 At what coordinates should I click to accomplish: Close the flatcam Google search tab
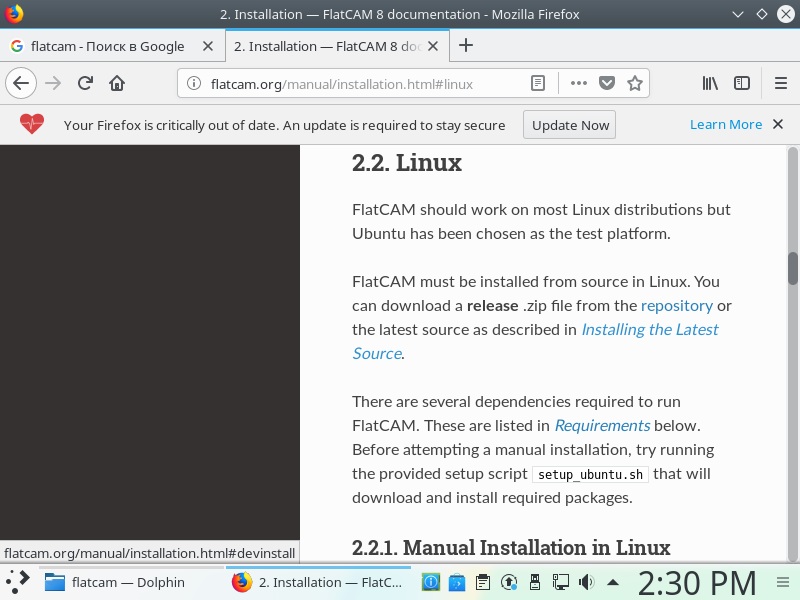208,46
